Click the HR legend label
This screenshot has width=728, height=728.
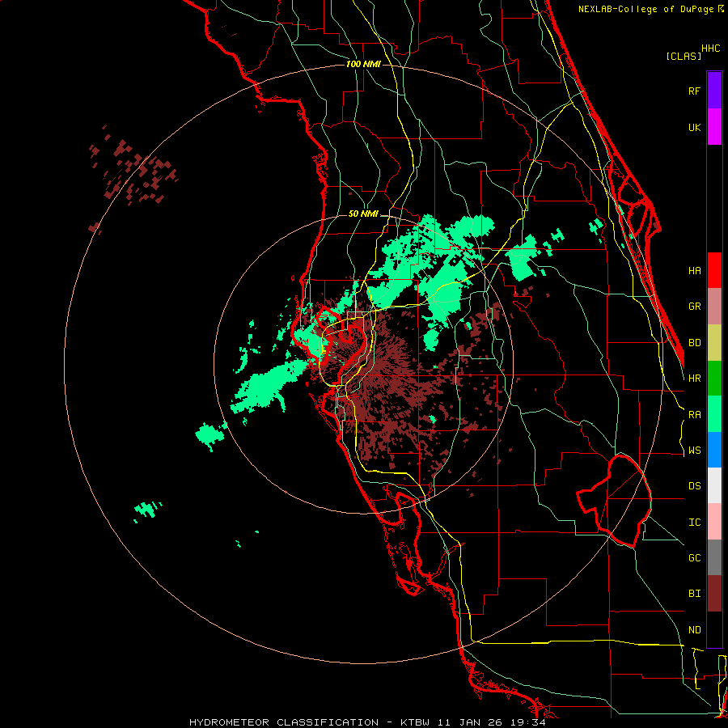694,379
